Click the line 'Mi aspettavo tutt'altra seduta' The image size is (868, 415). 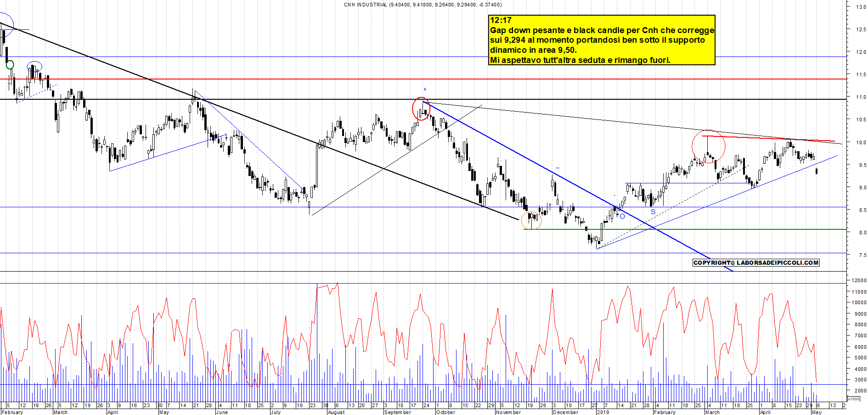point(580,60)
